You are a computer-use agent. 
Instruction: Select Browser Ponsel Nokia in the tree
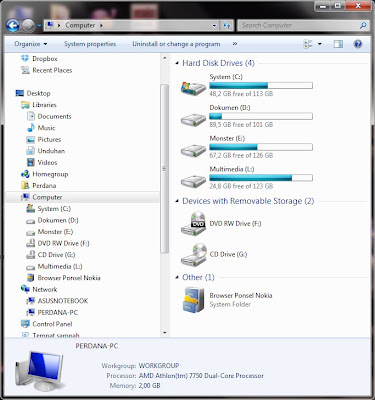pyautogui.click(x=63, y=278)
